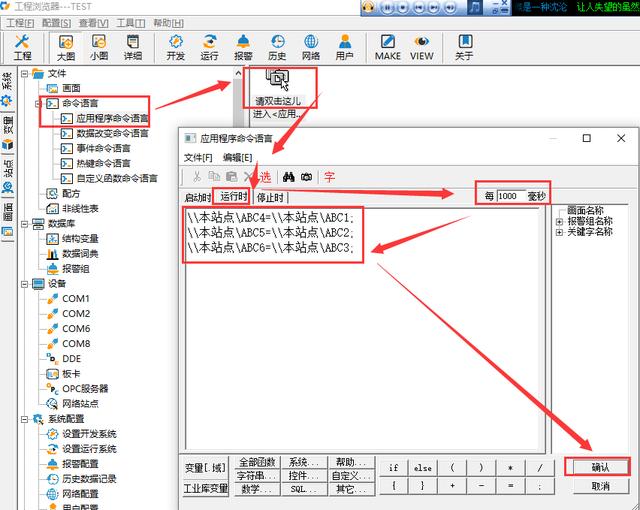This screenshot has width=640, height=510.
Task: Click the copy icon in editor toolbar
Action: [x=214, y=177]
